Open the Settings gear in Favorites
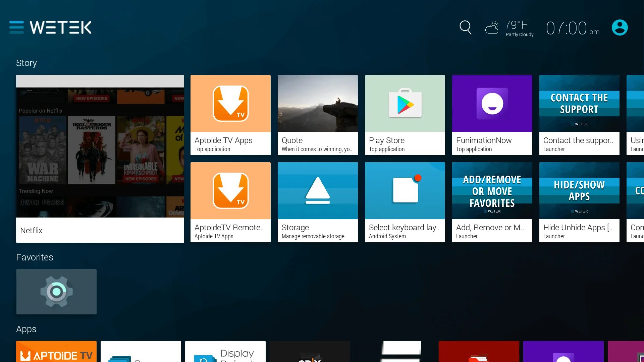The image size is (644, 362). pyautogui.click(x=56, y=292)
